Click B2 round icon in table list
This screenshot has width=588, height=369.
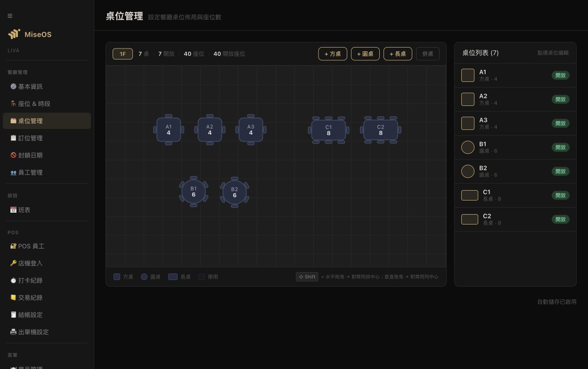coord(468,171)
